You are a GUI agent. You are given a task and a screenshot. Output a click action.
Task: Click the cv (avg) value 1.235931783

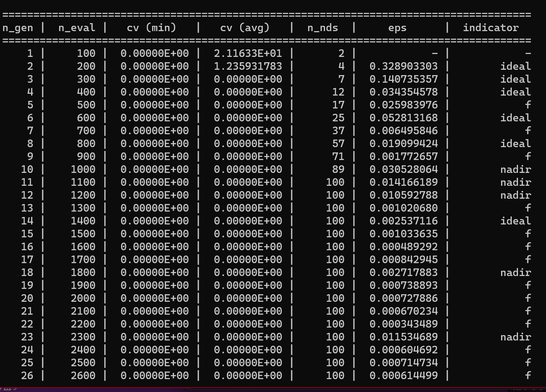248,67
